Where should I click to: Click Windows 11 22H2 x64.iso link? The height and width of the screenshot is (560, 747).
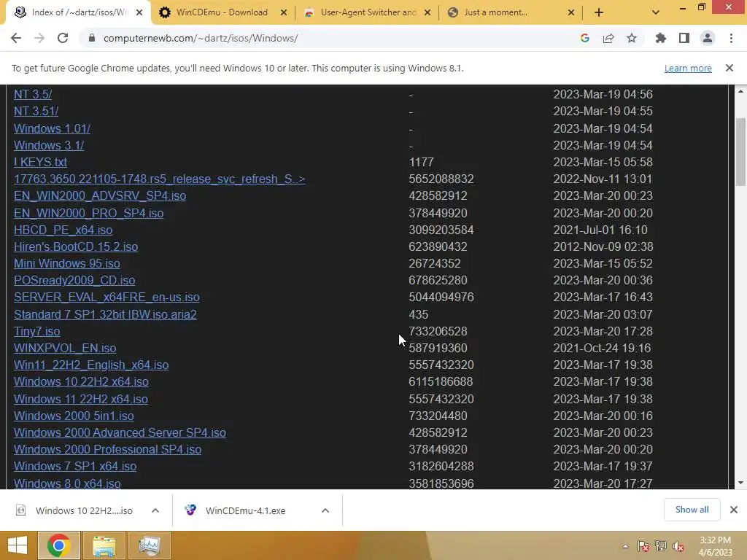80,399
